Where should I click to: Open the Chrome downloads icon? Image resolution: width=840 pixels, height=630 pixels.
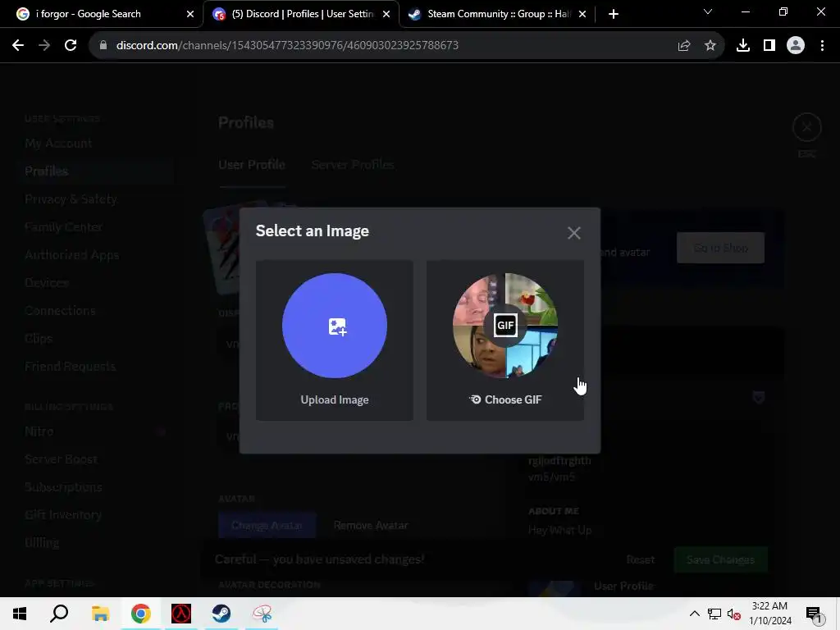click(743, 46)
